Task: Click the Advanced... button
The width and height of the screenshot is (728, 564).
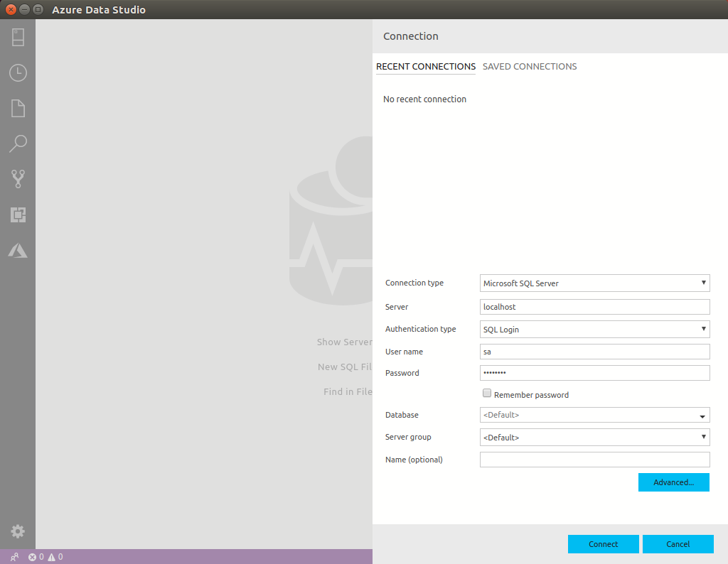Action: click(674, 482)
